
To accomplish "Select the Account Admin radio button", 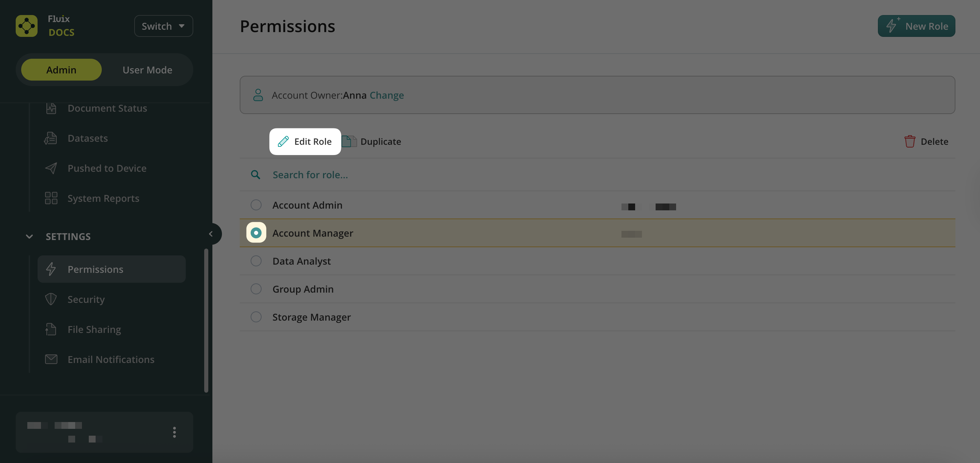I will [256, 205].
